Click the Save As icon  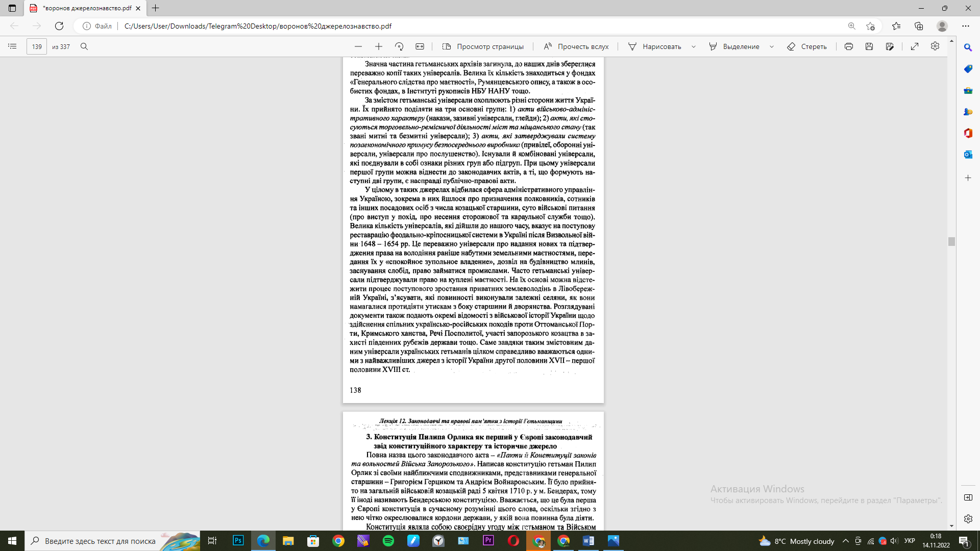click(890, 46)
